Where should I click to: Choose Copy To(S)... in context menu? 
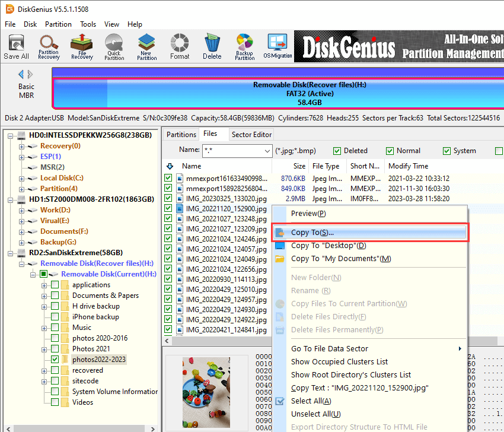(369, 232)
